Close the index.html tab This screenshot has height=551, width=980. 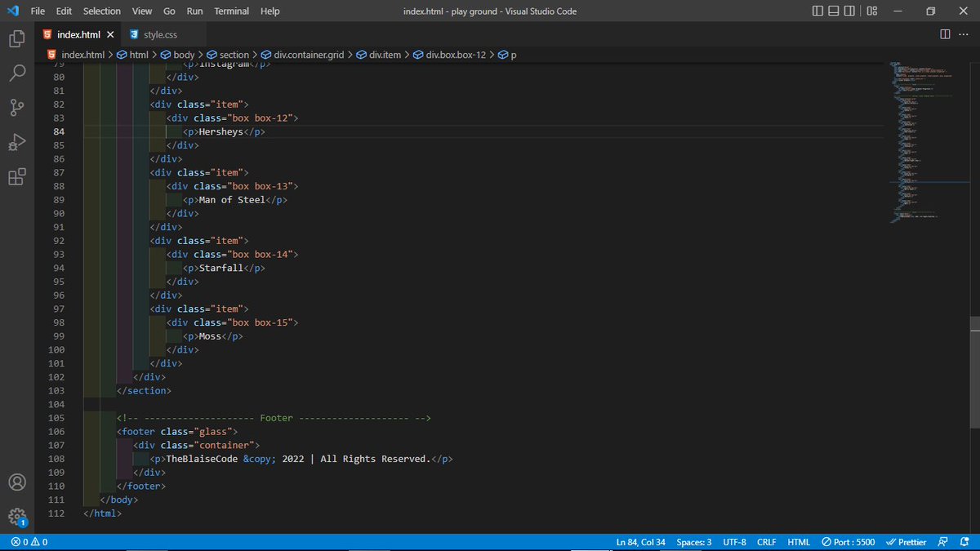(x=110, y=34)
